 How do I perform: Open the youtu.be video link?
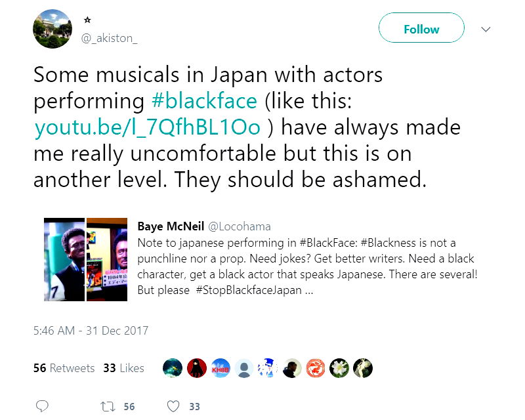(146, 127)
